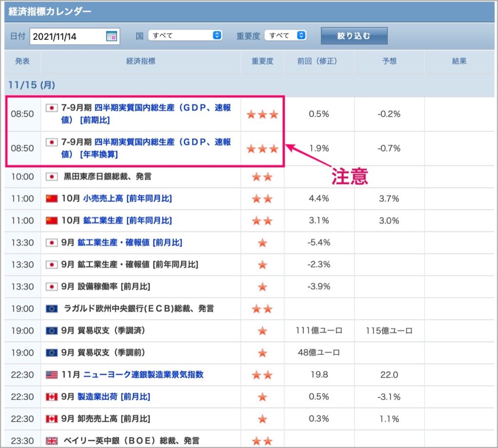Screen dimensions: 498x448
Task: Click the Japan flag beside 設備稼働率
Action: [x=52, y=287]
